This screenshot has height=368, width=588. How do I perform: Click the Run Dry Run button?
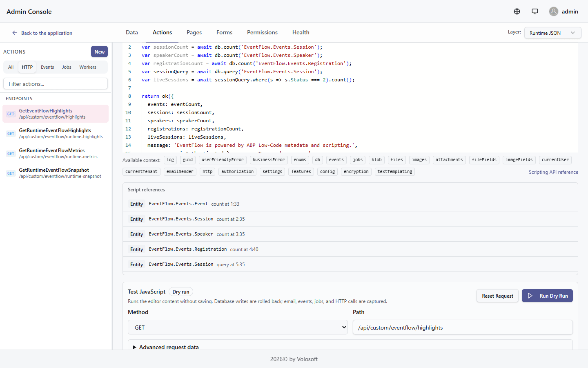click(547, 296)
